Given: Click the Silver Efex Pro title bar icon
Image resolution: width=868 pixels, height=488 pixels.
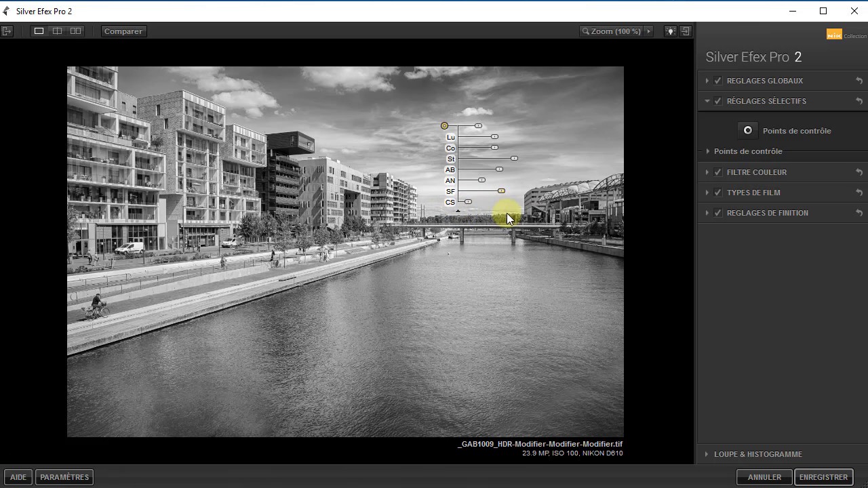Looking at the screenshot, I should coord(7,11).
